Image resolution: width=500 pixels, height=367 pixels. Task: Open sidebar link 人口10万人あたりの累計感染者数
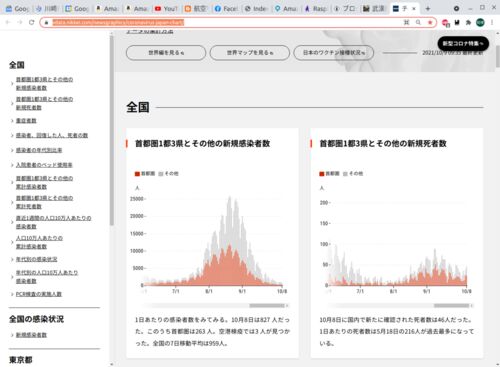(x=39, y=242)
